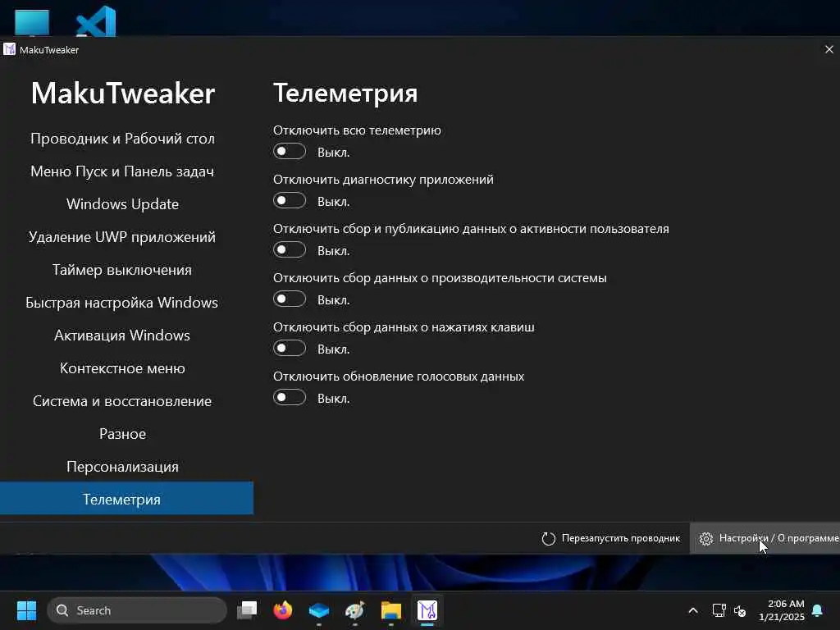The height and width of the screenshot is (630, 840).
Task: Open notifications bell in the taskbar
Action: coord(818,610)
